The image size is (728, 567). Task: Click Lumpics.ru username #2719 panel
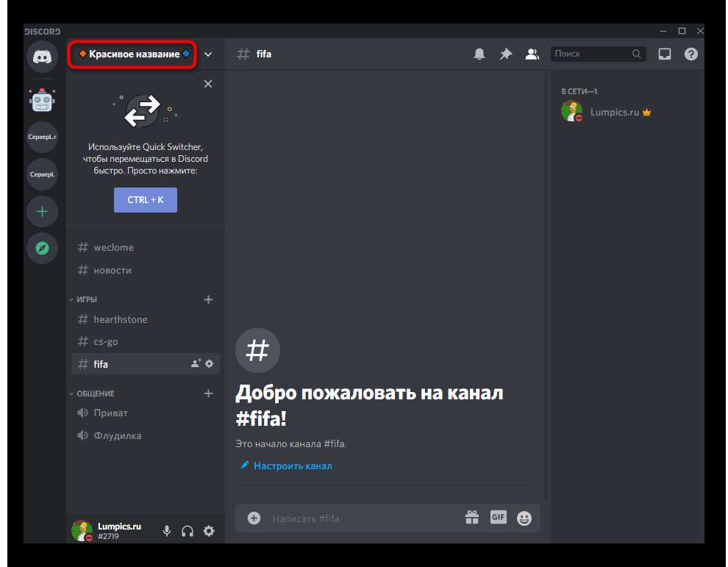pyautogui.click(x=119, y=531)
